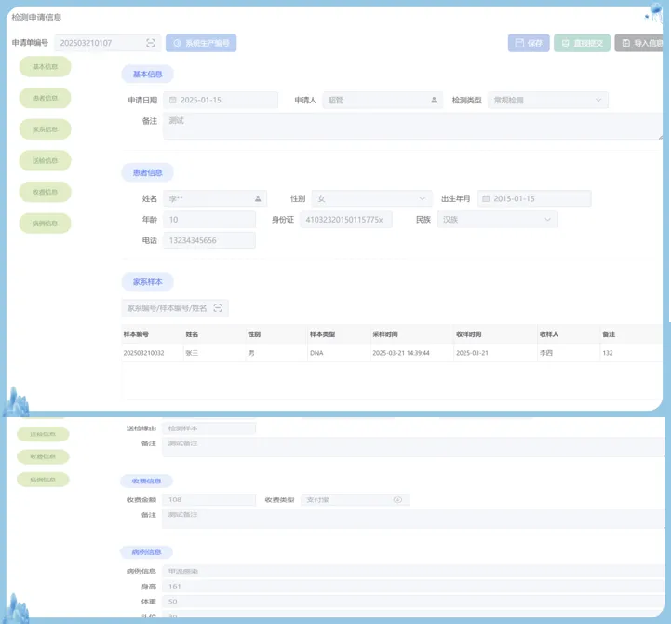Image resolution: width=672 pixels, height=624 pixels.
Task: Expand the 民族 dropdown showing 汉族
Action: point(497,220)
